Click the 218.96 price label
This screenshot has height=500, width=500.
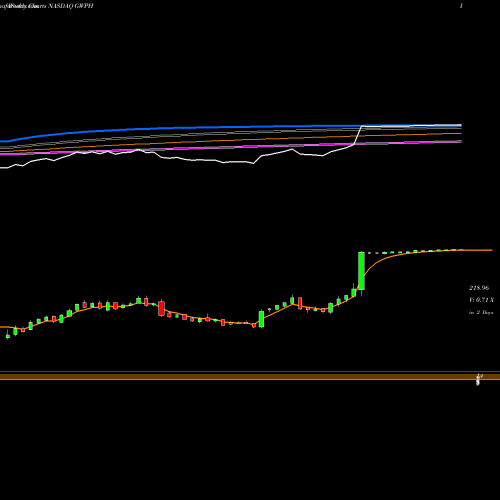[479, 288]
